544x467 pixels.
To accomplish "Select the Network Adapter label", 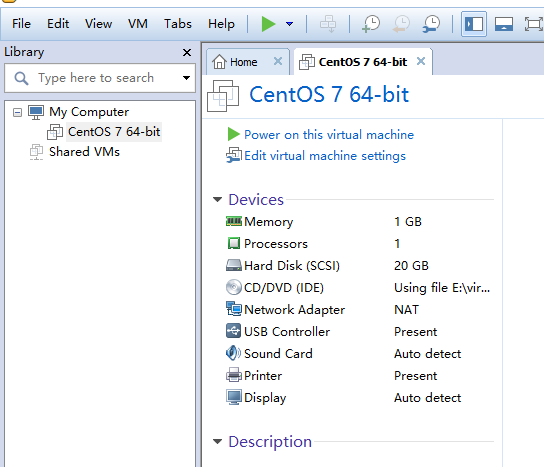I will click(295, 310).
